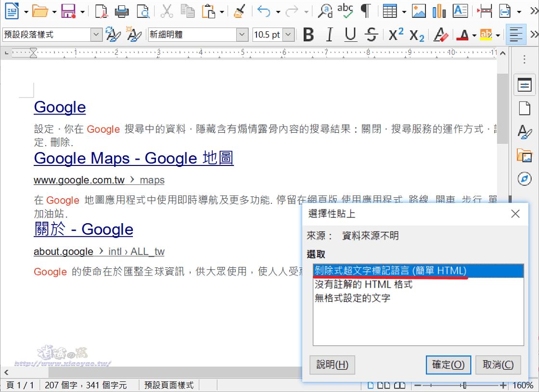Click the Insert Image icon
Image resolution: width=539 pixels, height=392 pixels.
tap(419, 11)
